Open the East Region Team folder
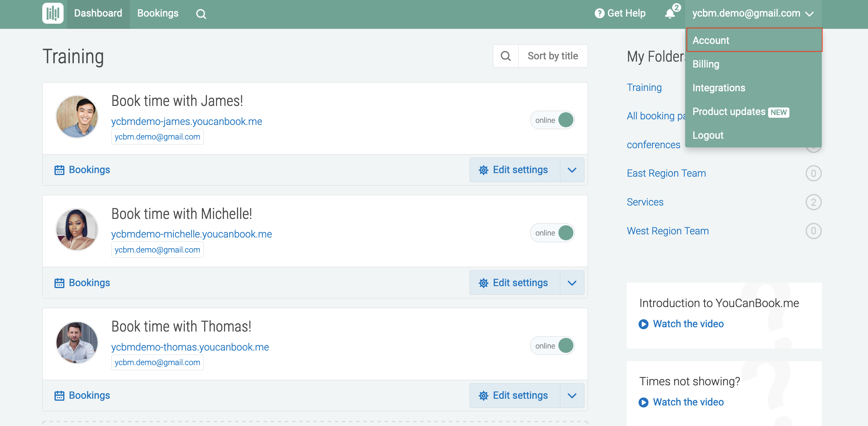868x426 pixels. [666, 173]
